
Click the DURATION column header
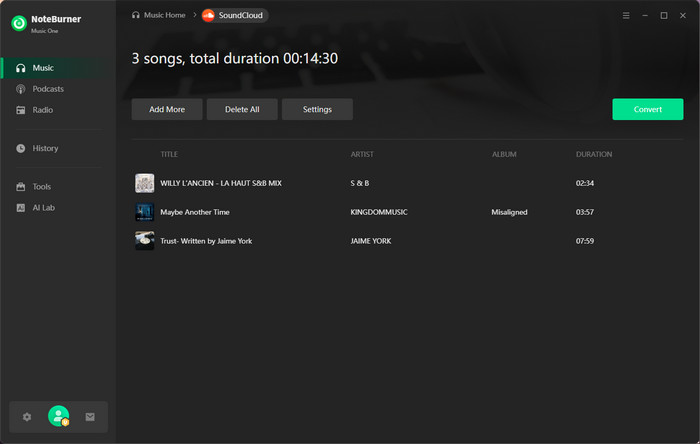(594, 154)
